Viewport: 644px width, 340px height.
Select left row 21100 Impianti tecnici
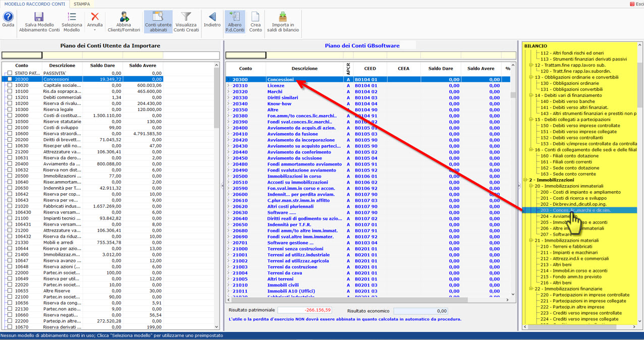pos(83,218)
